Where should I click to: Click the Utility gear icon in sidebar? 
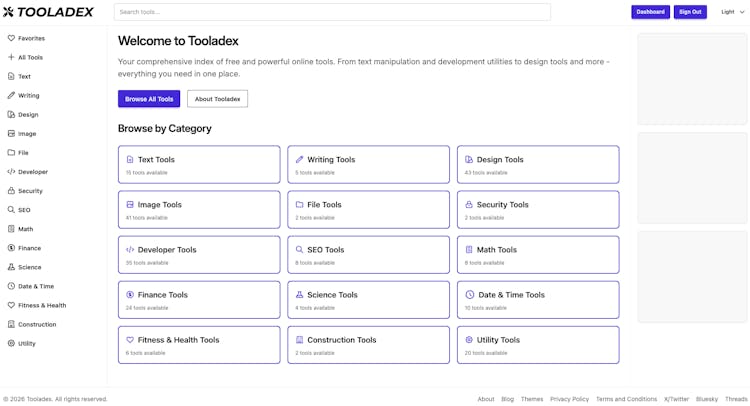point(11,343)
